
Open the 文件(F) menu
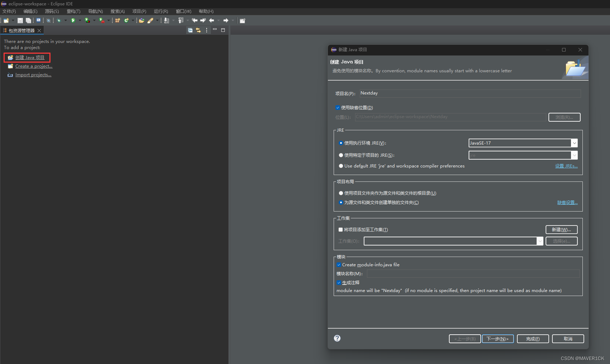click(9, 11)
